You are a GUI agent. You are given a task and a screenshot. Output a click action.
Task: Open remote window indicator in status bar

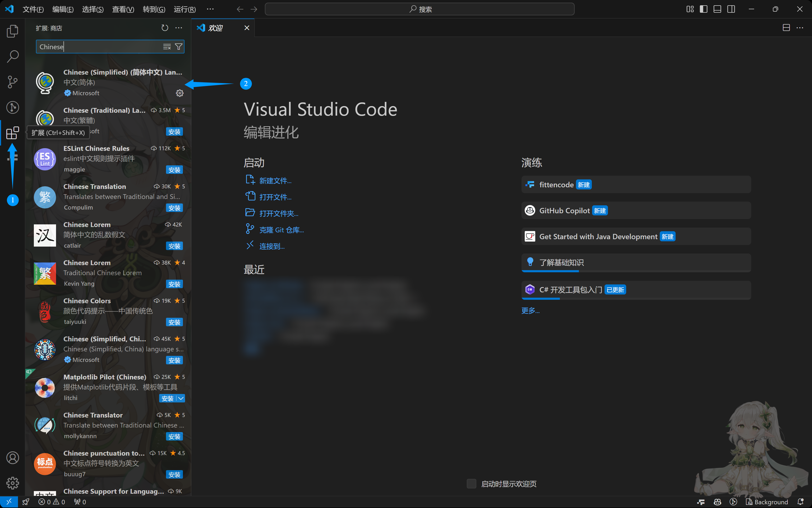point(9,502)
